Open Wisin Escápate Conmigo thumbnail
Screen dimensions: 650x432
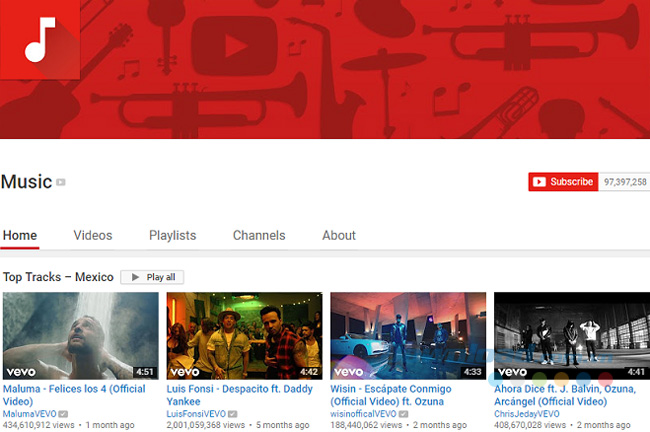point(408,336)
